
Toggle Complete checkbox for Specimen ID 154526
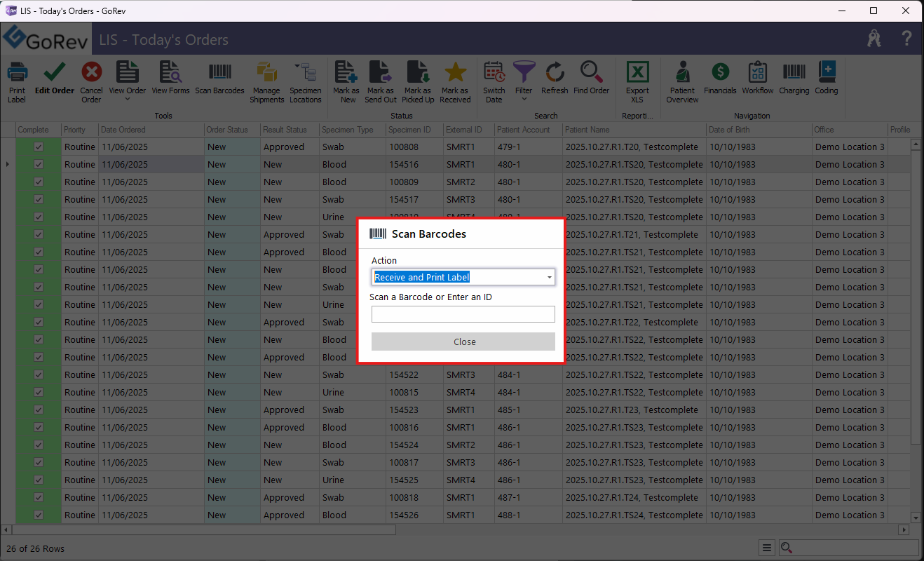(x=39, y=515)
